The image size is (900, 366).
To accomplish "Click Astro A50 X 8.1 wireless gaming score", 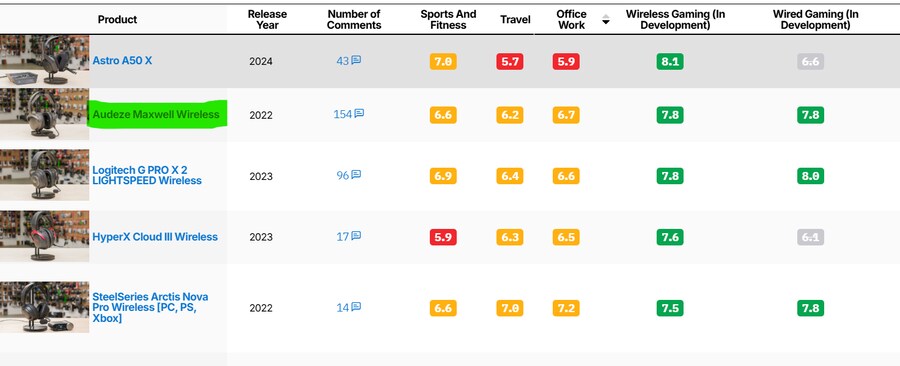I will [670, 61].
